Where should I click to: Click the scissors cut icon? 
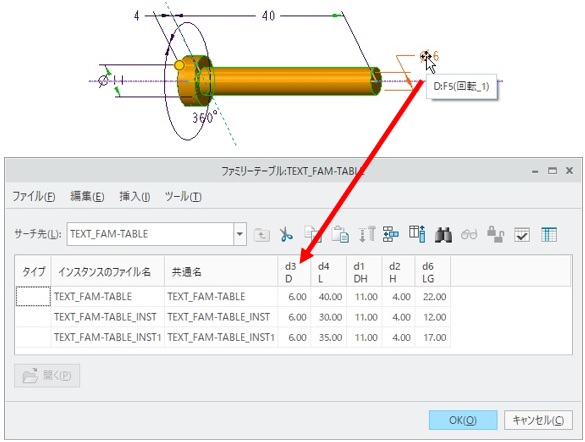(x=286, y=235)
